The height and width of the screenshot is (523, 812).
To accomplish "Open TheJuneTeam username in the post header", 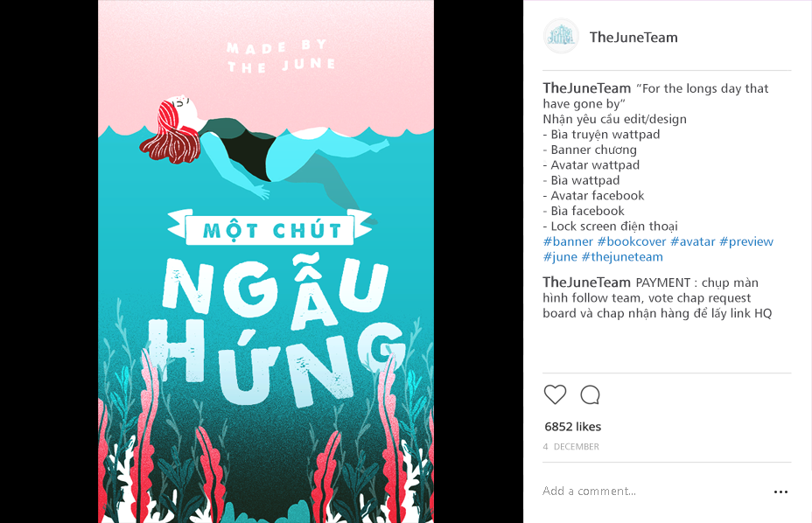I will point(633,38).
